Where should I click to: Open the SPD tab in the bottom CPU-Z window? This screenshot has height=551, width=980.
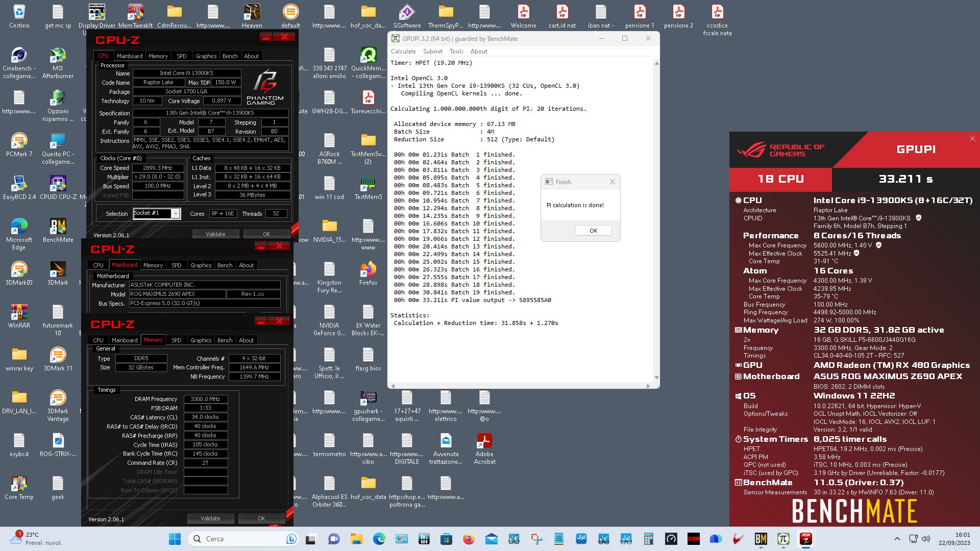point(177,340)
